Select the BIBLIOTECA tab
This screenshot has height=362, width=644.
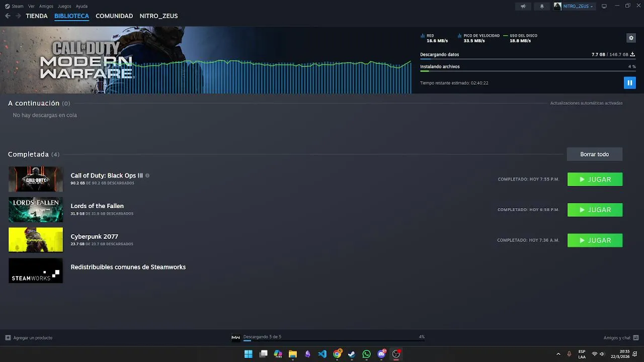pyautogui.click(x=71, y=16)
